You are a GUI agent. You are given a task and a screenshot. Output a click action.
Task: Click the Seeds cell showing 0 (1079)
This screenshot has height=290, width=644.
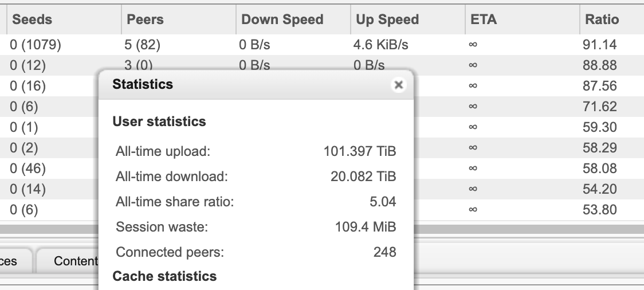(36, 45)
